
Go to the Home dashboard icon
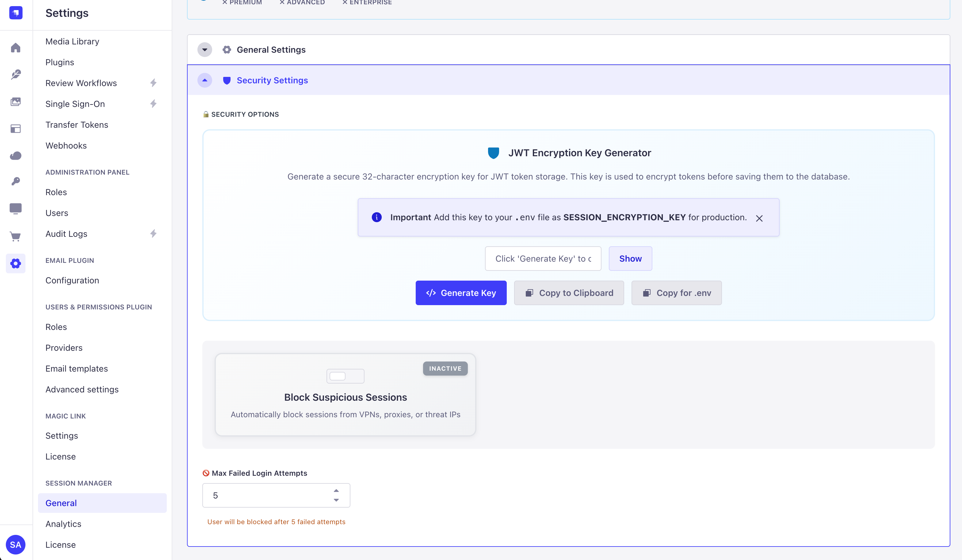pyautogui.click(x=16, y=48)
